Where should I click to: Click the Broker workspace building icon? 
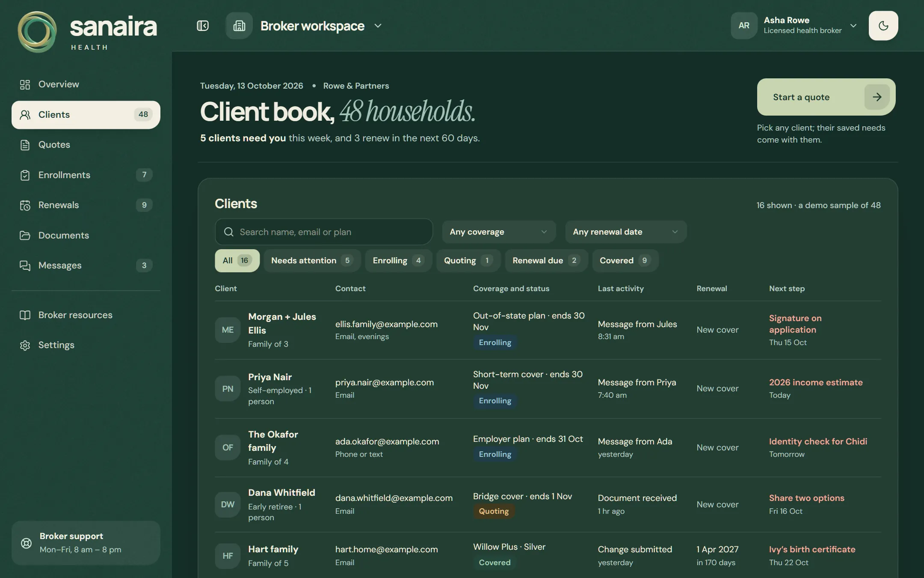point(239,26)
